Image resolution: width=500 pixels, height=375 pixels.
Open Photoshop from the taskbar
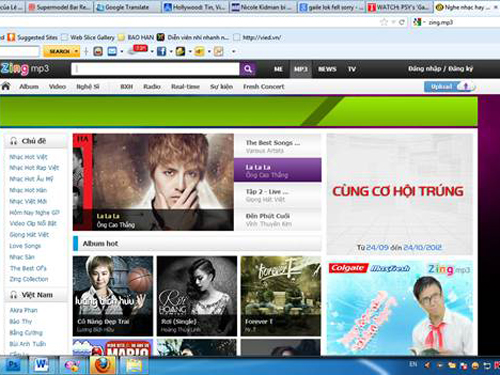[x=13, y=365]
